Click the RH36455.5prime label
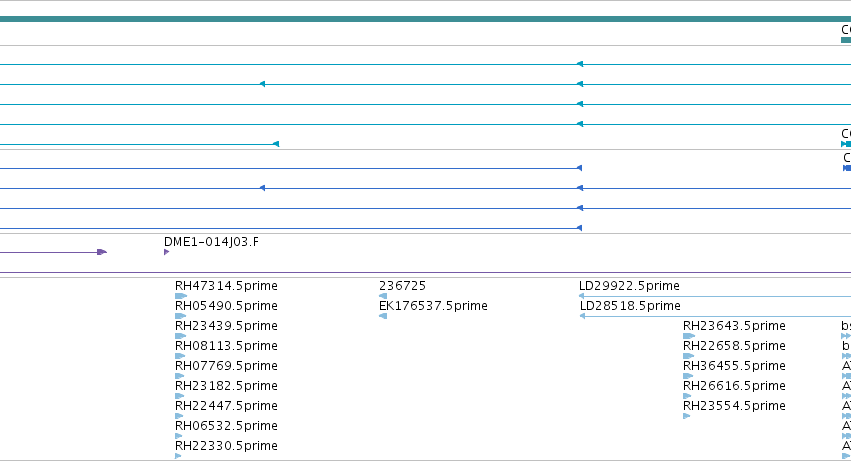The image size is (851, 461). click(x=734, y=366)
